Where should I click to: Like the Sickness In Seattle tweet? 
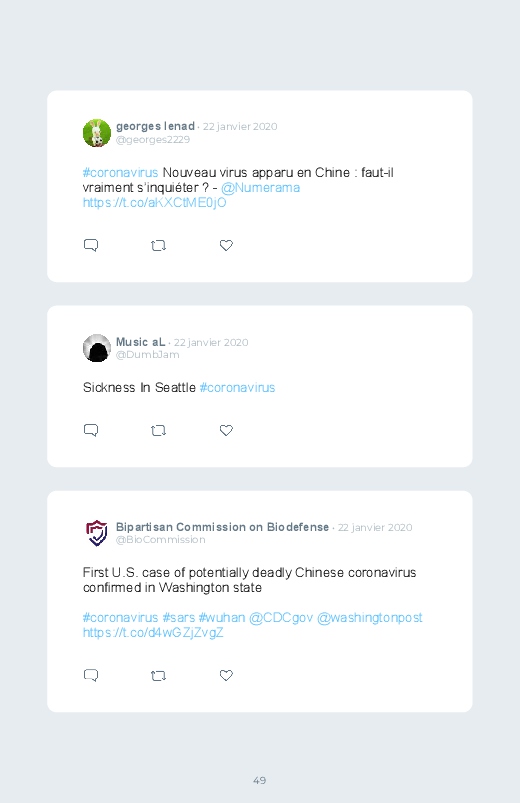pyautogui.click(x=226, y=430)
